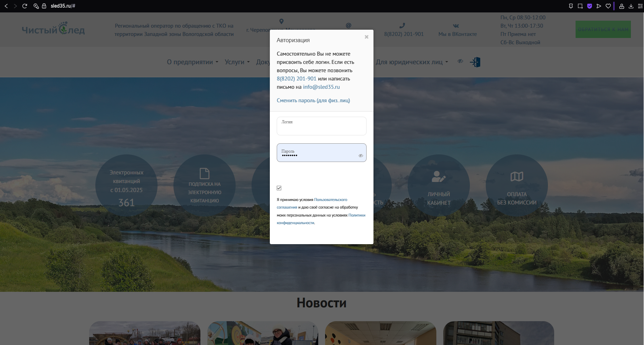This screenshot has height=345, width=644.
Task: Expand the Услуги dropdown menu
Action: click(237, 62)
